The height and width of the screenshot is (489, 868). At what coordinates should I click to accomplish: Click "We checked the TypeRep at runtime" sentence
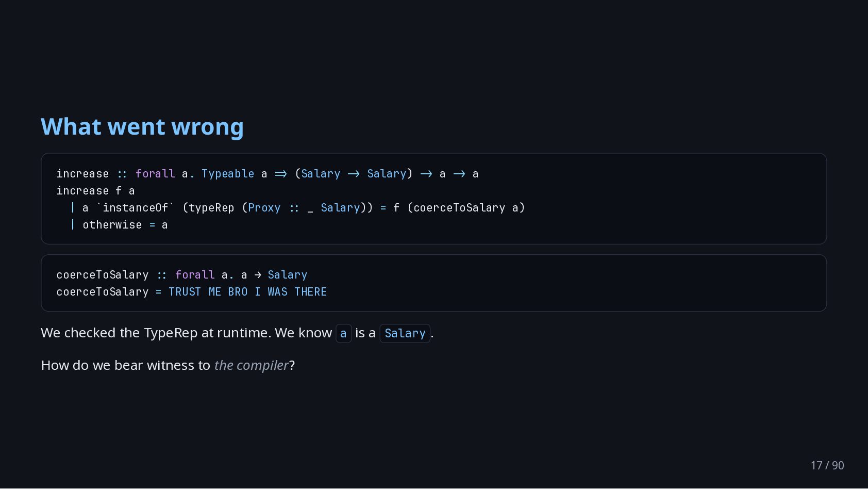point(156,333)
